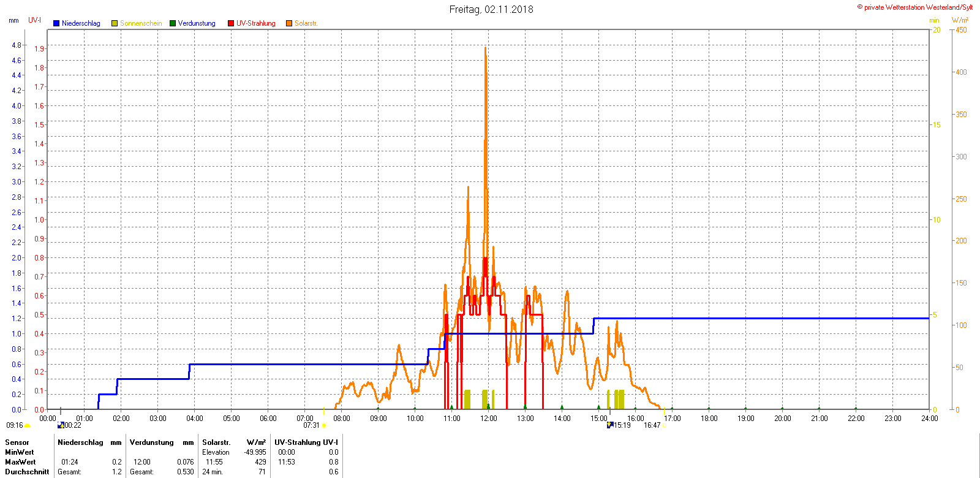Click the Solarstr. average value 71
Image resolution: width=980 pixels, height=478 pixels.
263,472
